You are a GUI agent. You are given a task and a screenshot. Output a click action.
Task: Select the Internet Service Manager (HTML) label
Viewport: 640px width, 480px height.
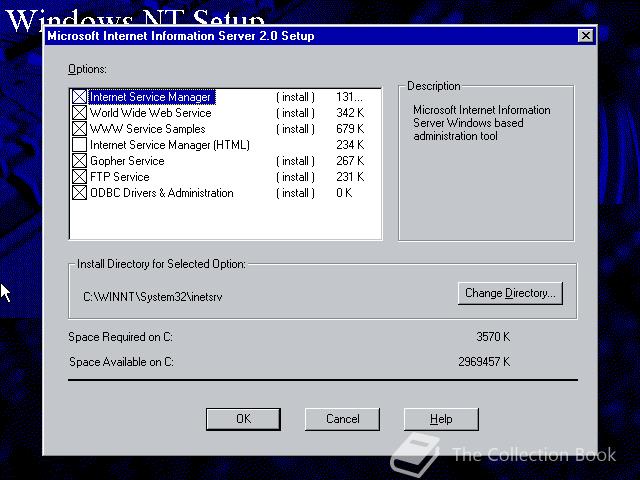pyautogui.click(x=170, y=144)
